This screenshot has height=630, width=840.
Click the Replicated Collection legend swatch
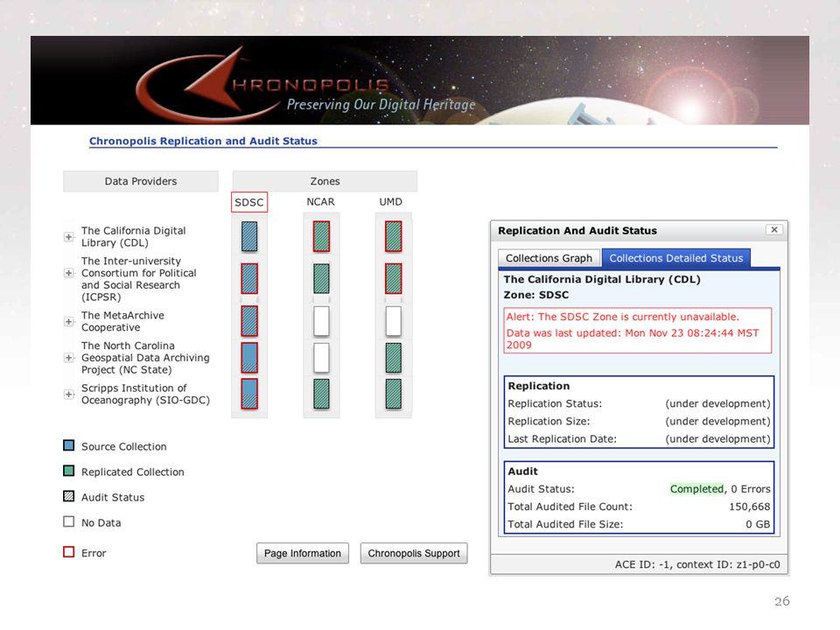(68, 471)
